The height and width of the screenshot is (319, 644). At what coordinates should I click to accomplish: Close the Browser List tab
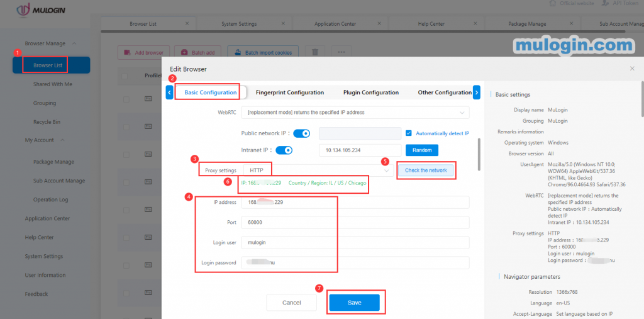[x=187, y=23]
